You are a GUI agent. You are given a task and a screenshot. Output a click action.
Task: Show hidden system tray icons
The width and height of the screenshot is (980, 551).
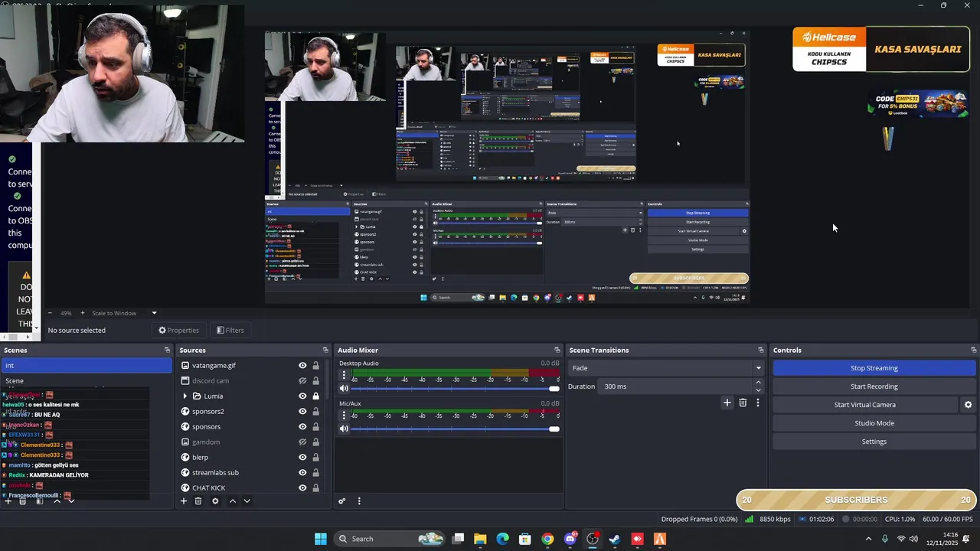[x=868, y=539]
